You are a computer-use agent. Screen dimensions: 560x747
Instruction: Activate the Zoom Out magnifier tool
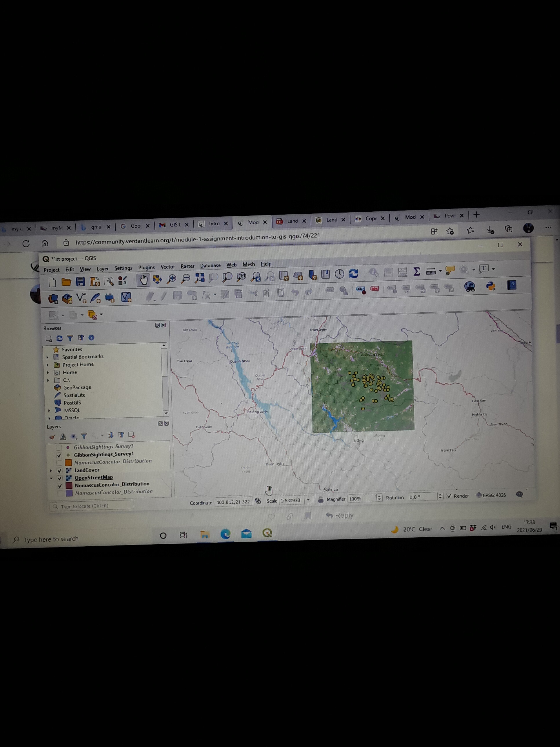point(185,278)
